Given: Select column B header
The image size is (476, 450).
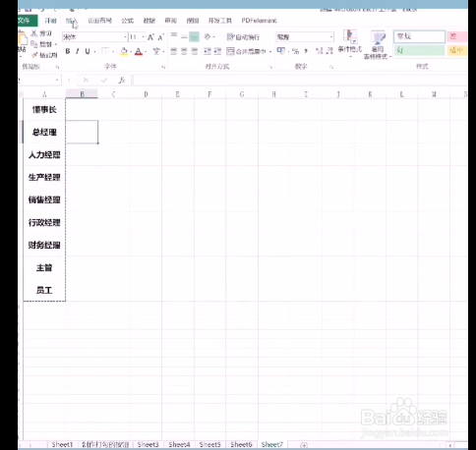Looking at the screenshot, I should [82, 94].
